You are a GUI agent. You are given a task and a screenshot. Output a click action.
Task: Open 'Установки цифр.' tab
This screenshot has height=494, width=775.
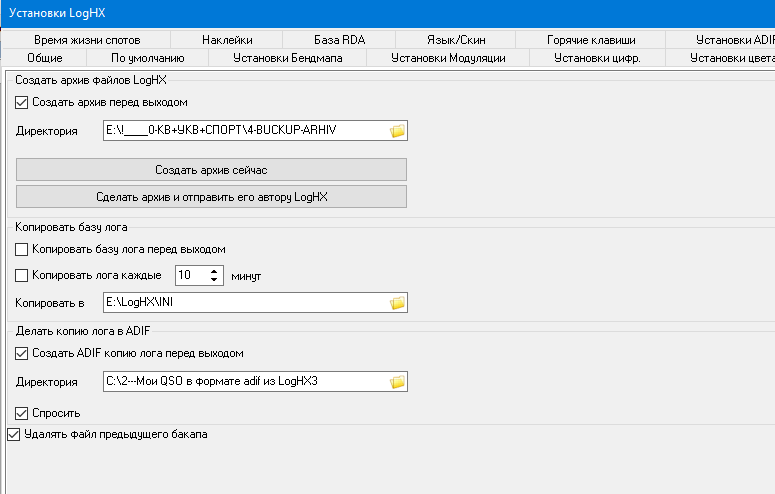tap(597, 58)
